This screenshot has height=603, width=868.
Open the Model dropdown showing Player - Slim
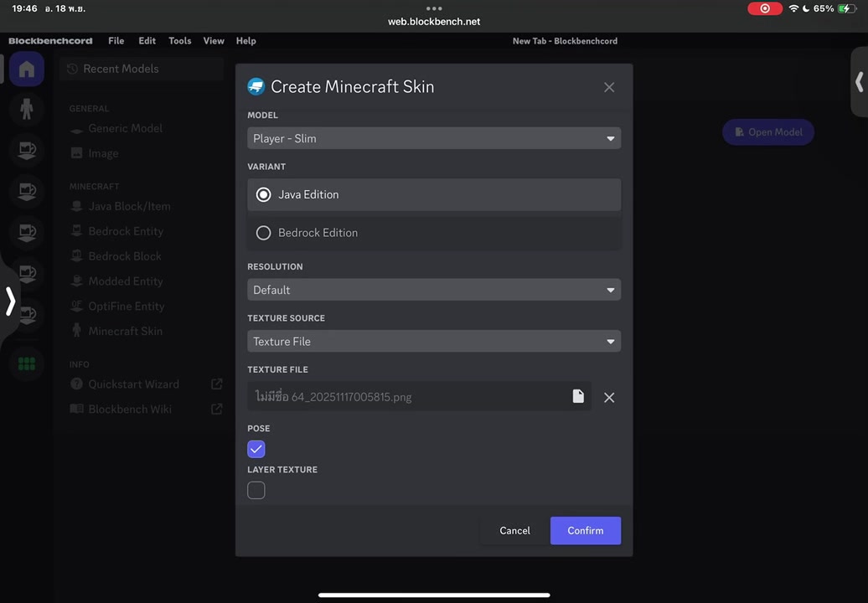[434, 138]
